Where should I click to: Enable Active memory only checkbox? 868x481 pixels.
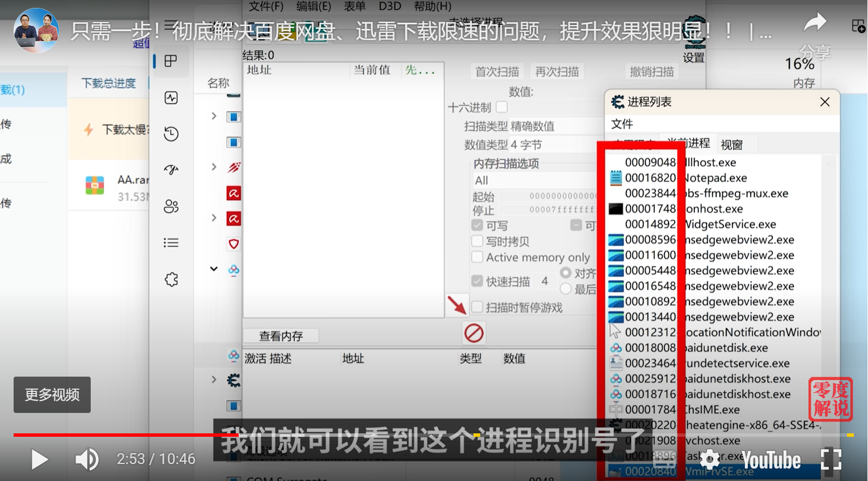[477, 257]
